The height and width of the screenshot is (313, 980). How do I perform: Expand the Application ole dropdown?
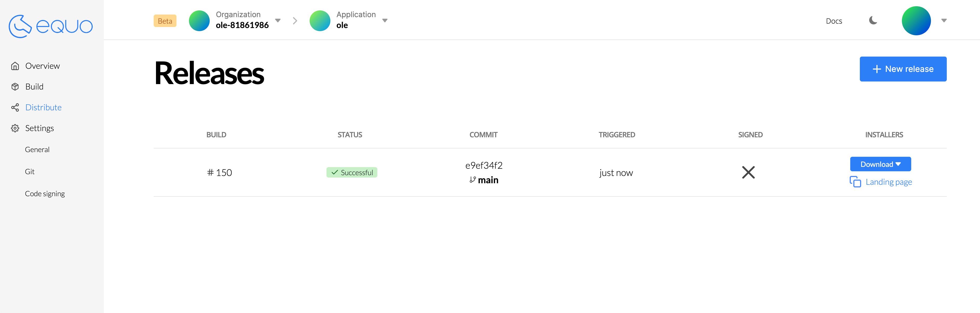click(x=385, y=21)
